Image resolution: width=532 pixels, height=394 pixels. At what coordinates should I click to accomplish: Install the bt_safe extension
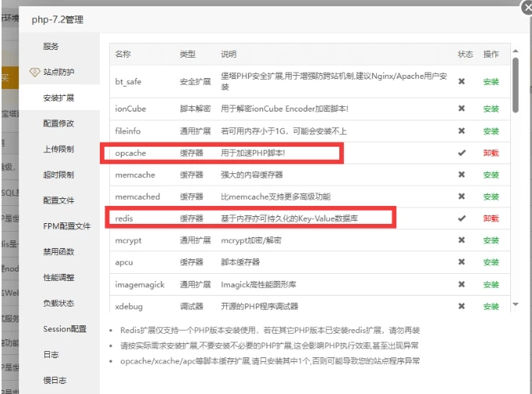coord(491,82)
